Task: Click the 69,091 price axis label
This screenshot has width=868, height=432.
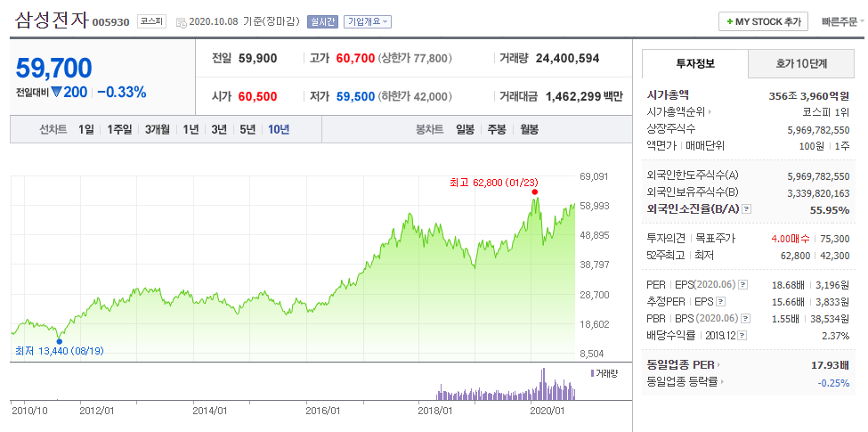Action: [594, 176]
